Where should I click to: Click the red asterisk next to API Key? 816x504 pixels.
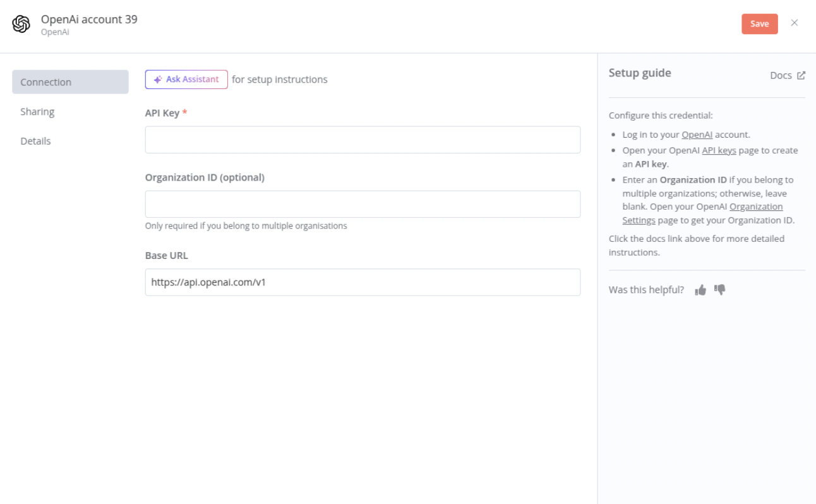tap(184, 113)
